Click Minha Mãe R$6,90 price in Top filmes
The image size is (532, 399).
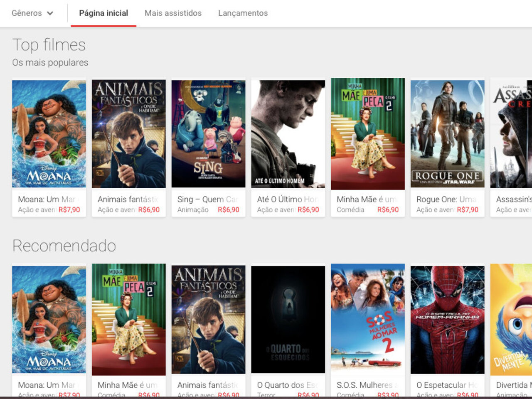[x=388, y=209]
